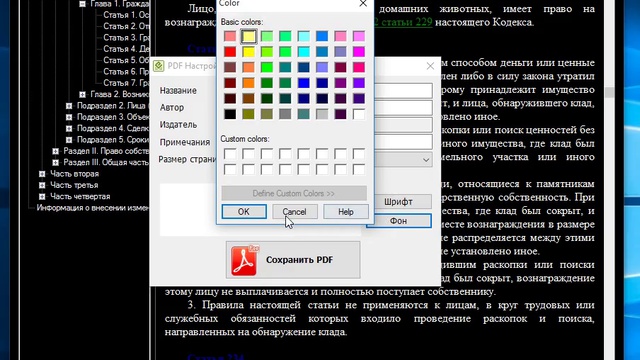Screen dimensions: 640x360
Task: Click the PDF settings dialog title icon
Action: 159,66
